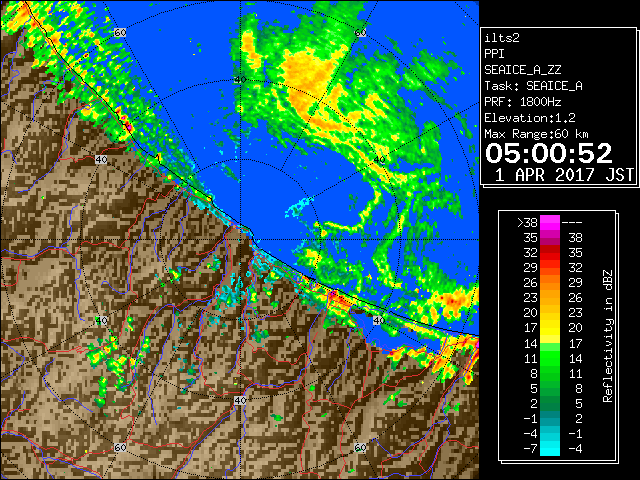
Task: Click the 'SEAICE_A_ZZ' product label
Action: [x=522, y=70]
